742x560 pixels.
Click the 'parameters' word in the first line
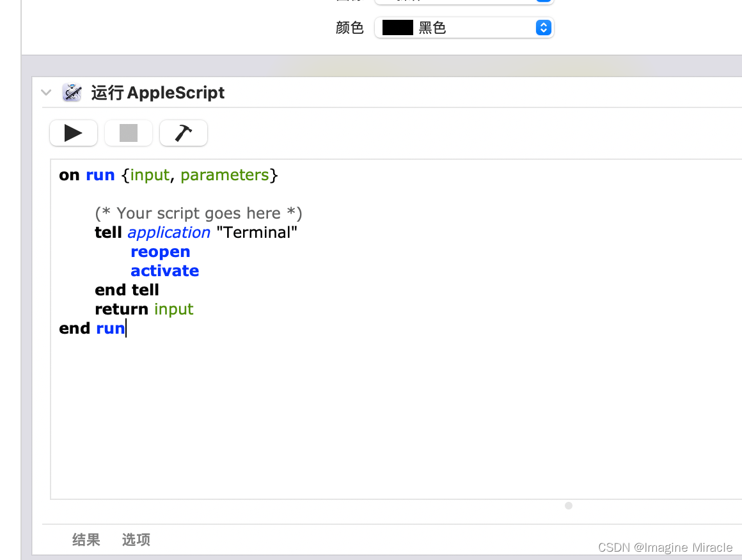click(x=225, y=175)
